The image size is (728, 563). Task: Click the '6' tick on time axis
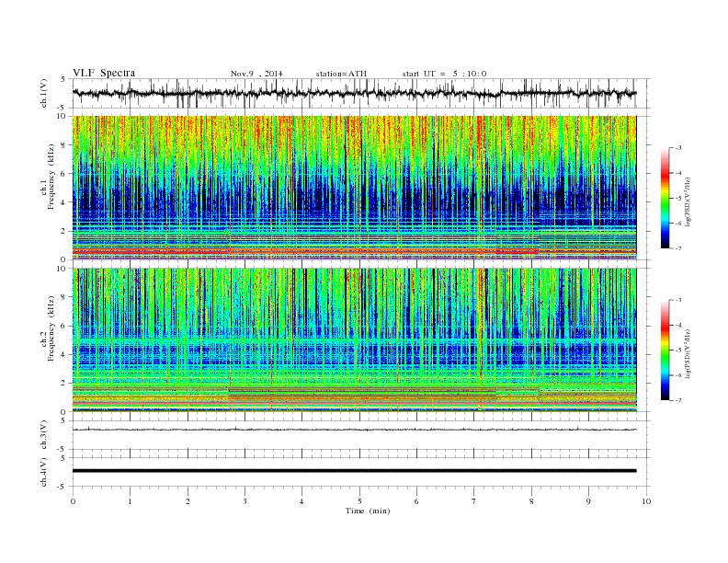416,501
